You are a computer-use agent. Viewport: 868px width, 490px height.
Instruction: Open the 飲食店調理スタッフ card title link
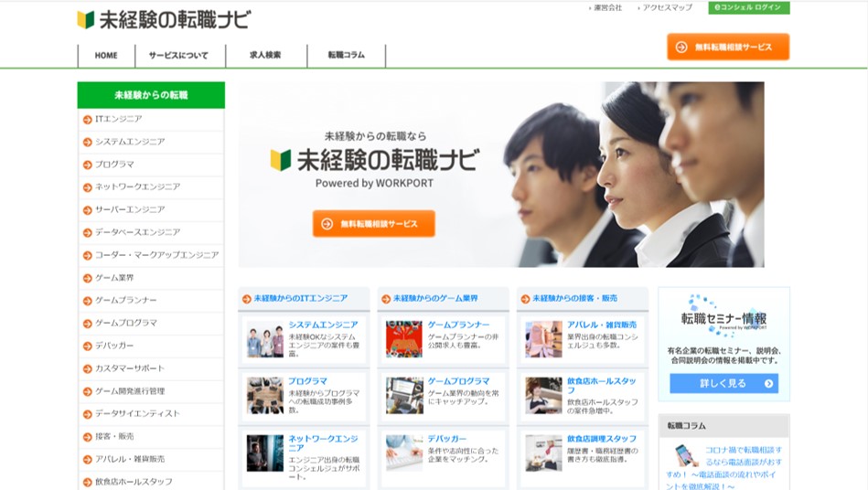coord(602,439)
